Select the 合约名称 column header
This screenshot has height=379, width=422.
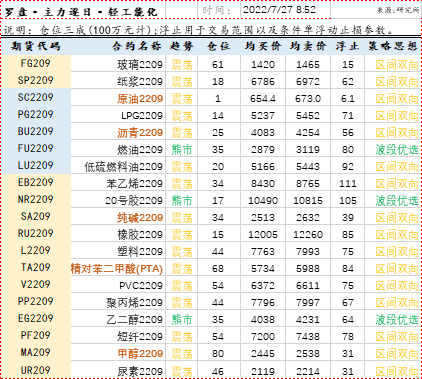coord(137,46)
